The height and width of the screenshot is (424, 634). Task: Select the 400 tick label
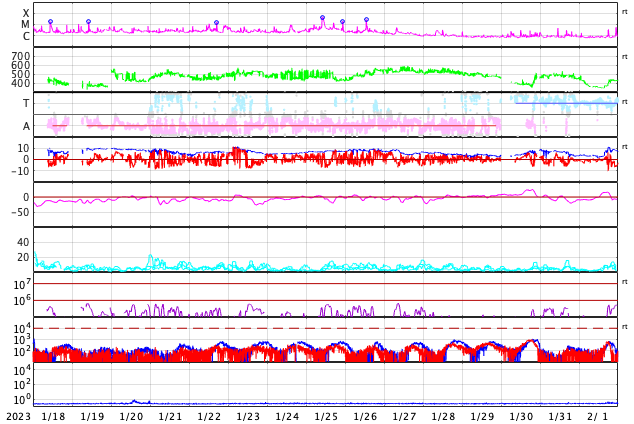tap(21, 83)
